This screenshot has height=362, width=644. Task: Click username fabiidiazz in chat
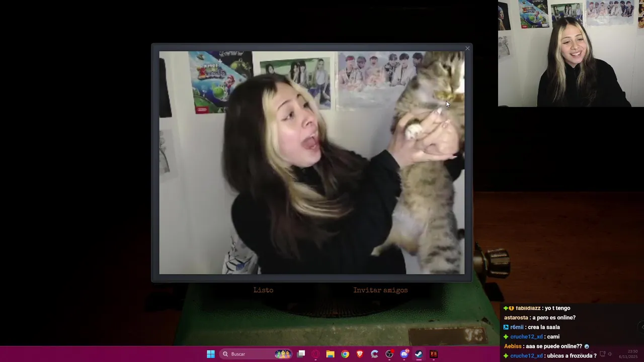point(528,308)
